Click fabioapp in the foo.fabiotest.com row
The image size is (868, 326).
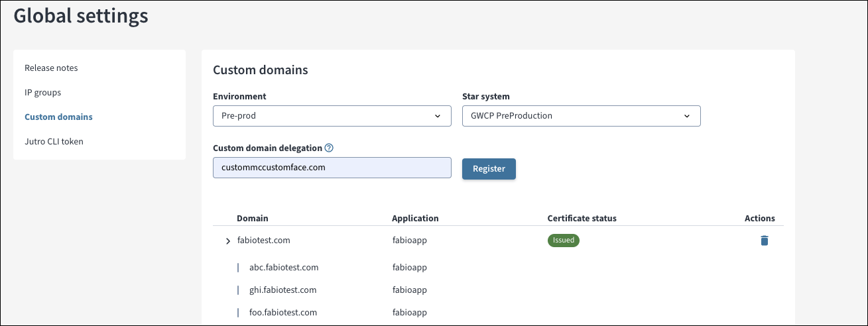[409, 312]
